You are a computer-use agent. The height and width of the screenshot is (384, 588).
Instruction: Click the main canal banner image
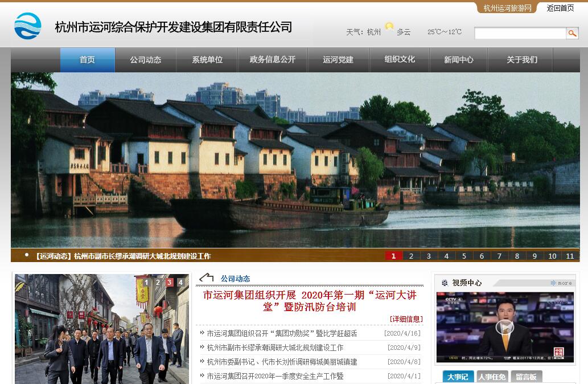tap(295, 160)
